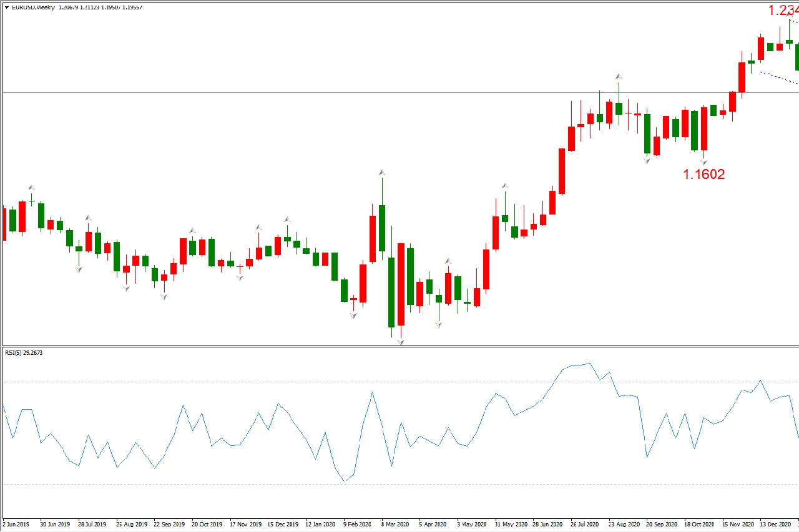Click the triangle before EURUSD,Weekly title

(6, 7)
